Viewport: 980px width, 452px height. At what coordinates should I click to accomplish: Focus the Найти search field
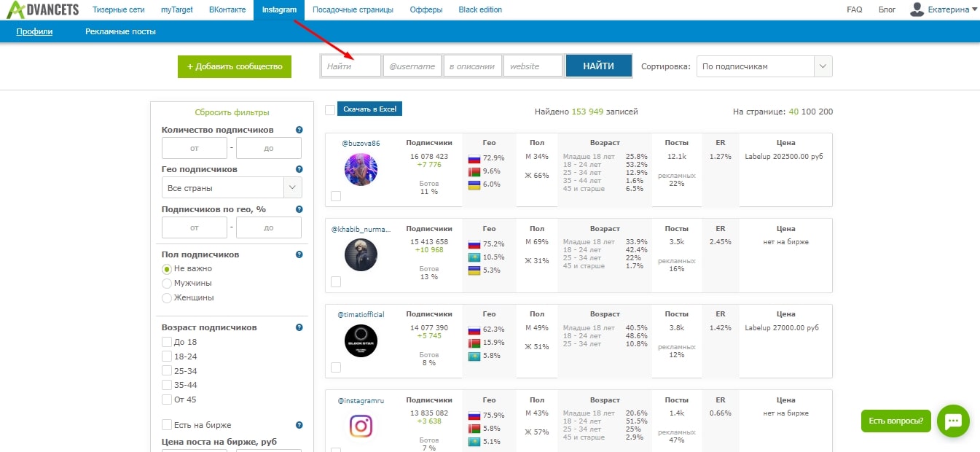pos(351,66)
